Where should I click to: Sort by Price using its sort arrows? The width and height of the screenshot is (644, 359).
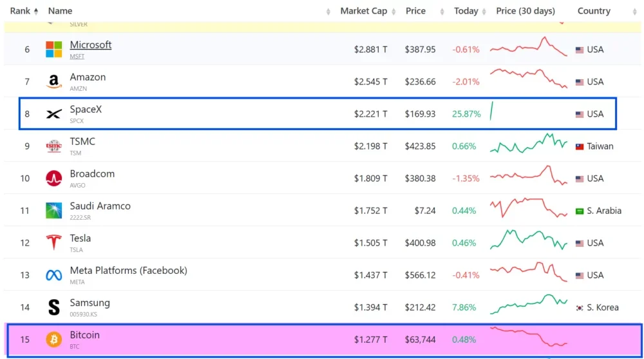442,12
